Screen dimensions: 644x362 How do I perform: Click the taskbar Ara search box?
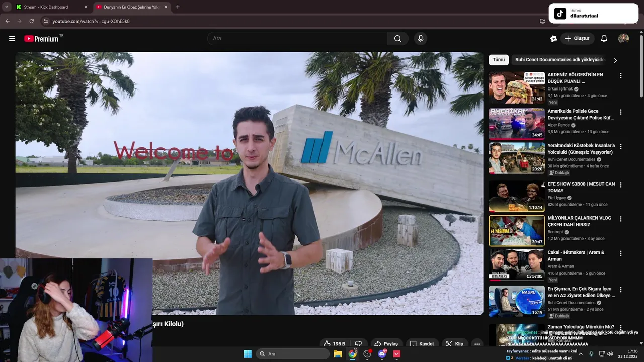click(293, 354)
